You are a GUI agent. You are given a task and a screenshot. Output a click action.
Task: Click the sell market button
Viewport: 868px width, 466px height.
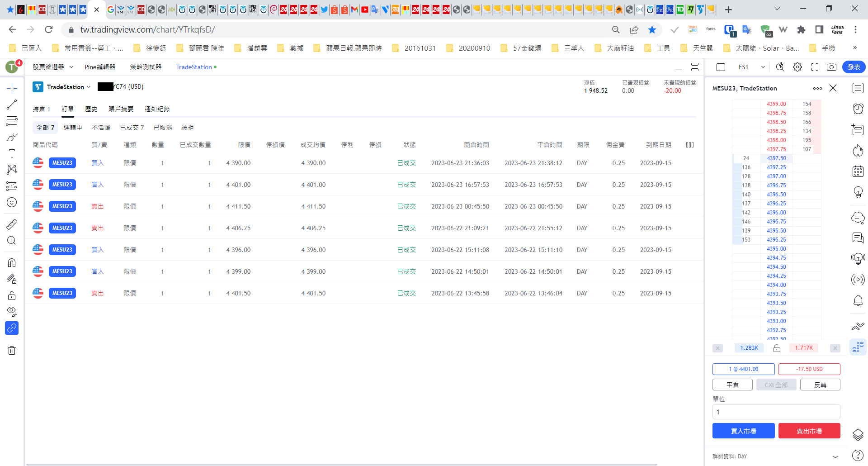(x=809, y=431)
